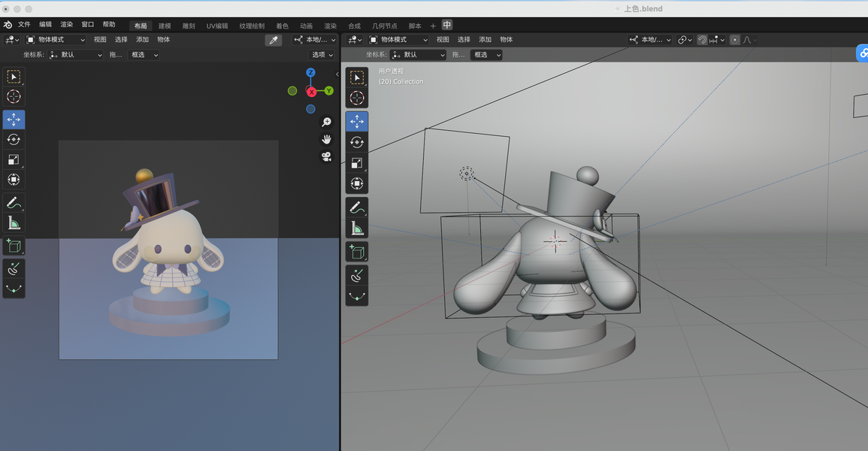Pick the measure tool in left viewport
The image size is (868, 451).
(x=14, y=223)
